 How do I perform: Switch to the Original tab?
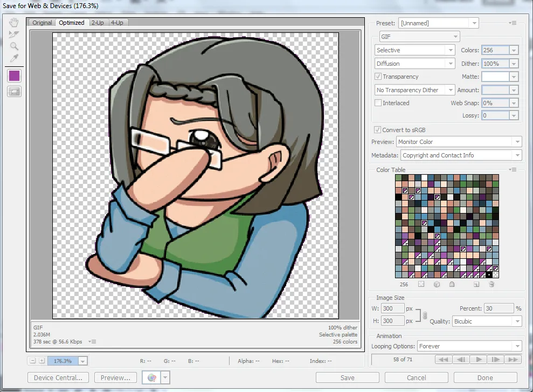pos(42,23)
